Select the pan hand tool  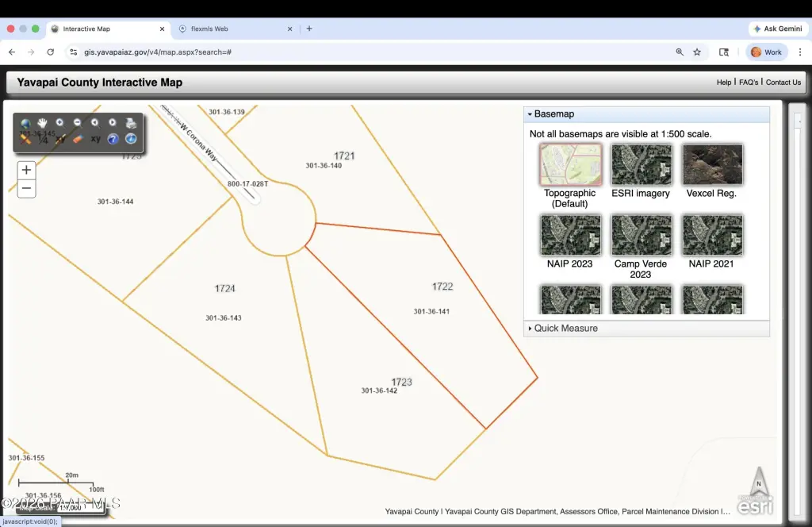pyautogui.click(x=43, y=123)
